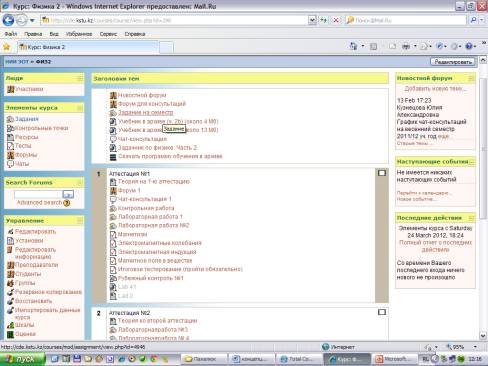Image resolution: width=488 pixels, height=366 pixels.
Task: Click the browser Forward arrow button
Action: [x=22, y=20]
